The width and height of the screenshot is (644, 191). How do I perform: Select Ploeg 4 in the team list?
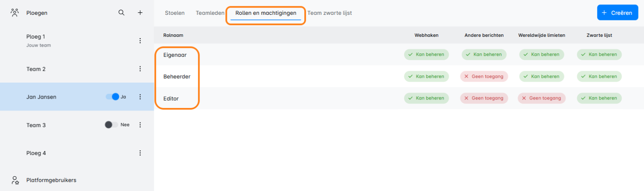36,153
